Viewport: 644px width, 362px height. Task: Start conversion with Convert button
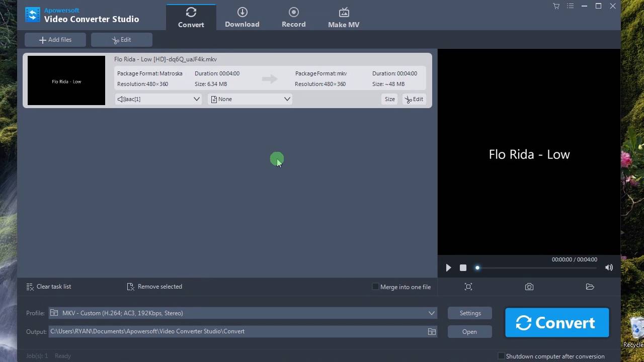coord(557,323)
